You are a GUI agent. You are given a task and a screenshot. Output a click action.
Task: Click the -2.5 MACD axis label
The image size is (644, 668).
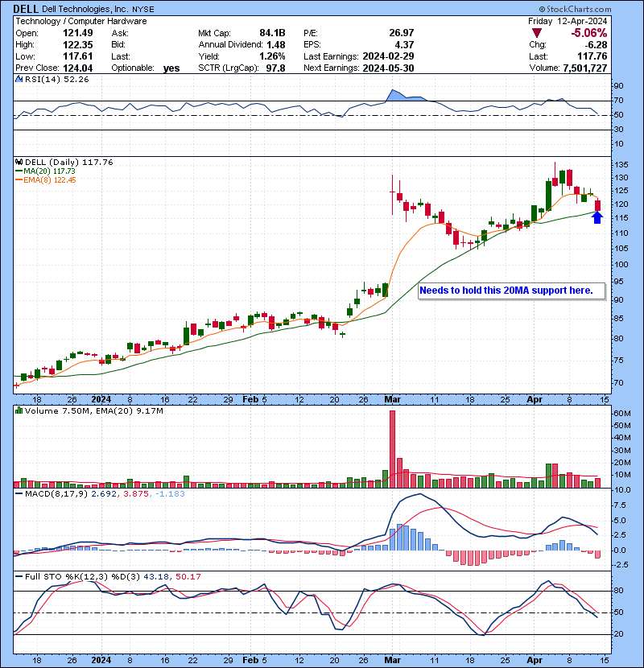pos(620,564)
